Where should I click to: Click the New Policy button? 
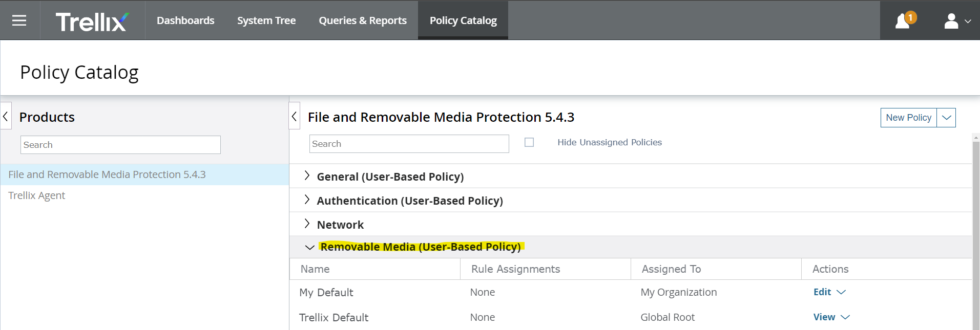pyautogui.click(x=908, y=118)
